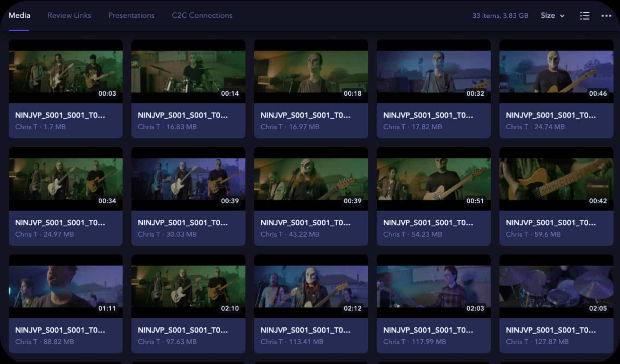
Task: Click the 117.99 MB clip file name
Action: coord(428,330)
